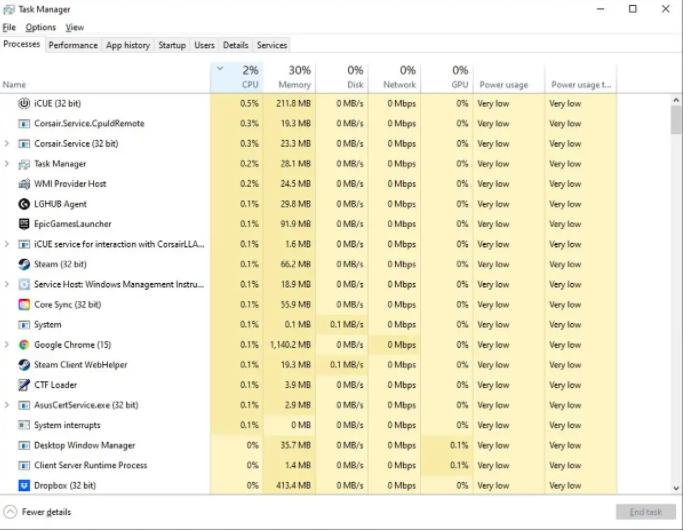
Task: Click the System process icon
Action: 24,325
